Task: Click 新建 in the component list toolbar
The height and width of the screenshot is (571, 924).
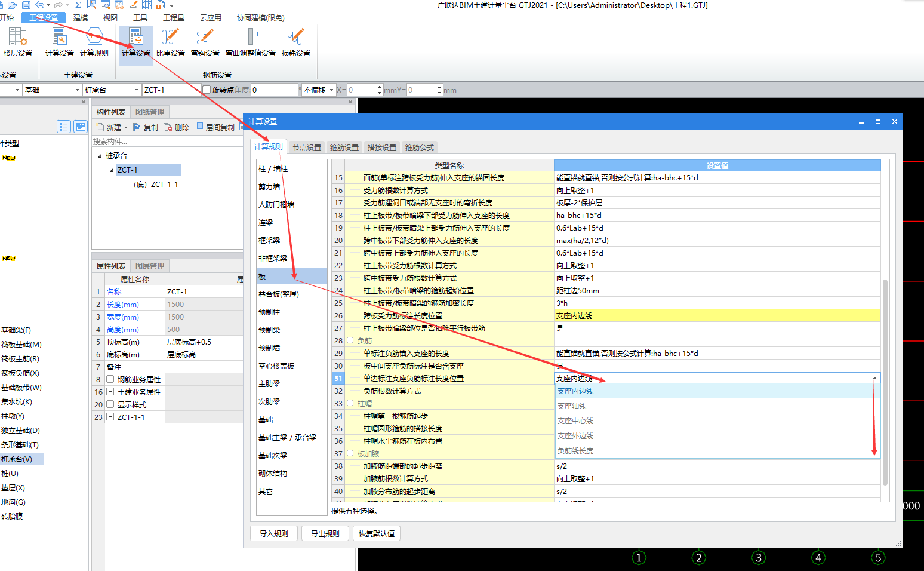Action: click(109, 127)
